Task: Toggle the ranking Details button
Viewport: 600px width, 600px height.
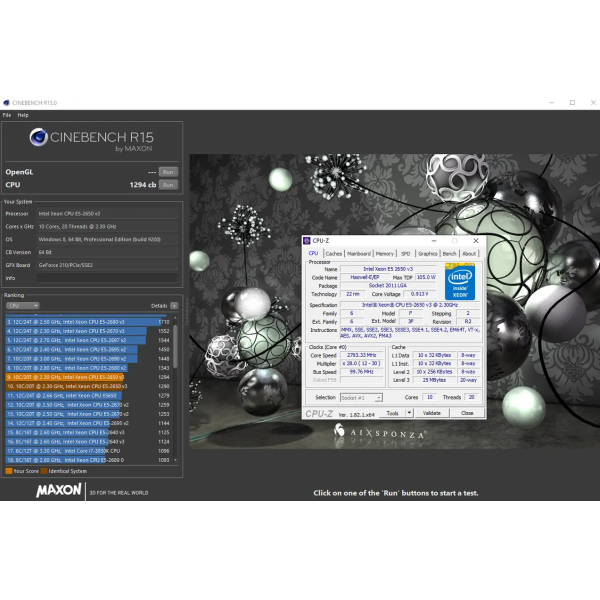Action: point(174,306)
